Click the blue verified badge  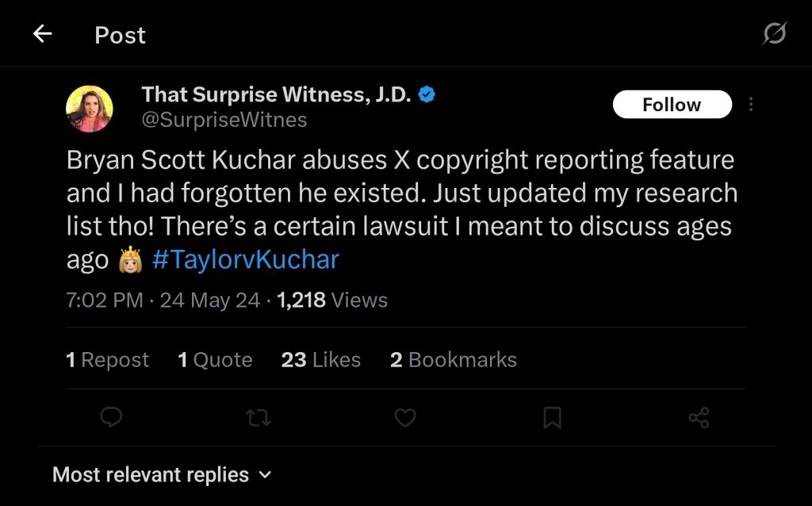pos(427,95)
